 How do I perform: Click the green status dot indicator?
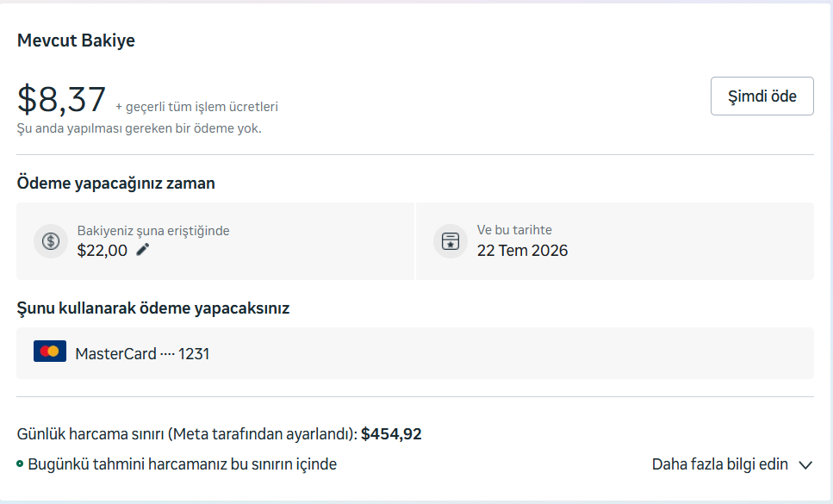(20, 464)
